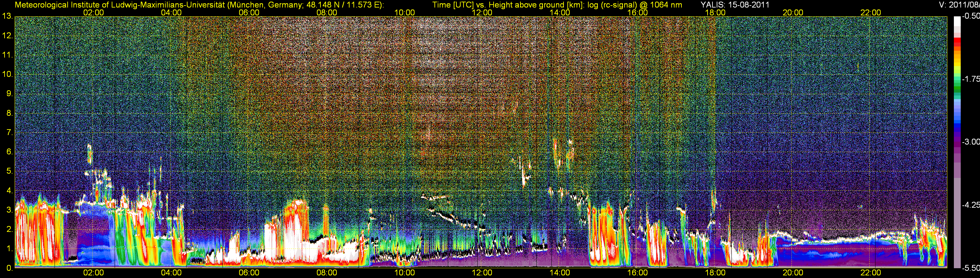Click the height axis label '0.'
Viewport: 980px width, 278px height.
[x=9, y=268]
